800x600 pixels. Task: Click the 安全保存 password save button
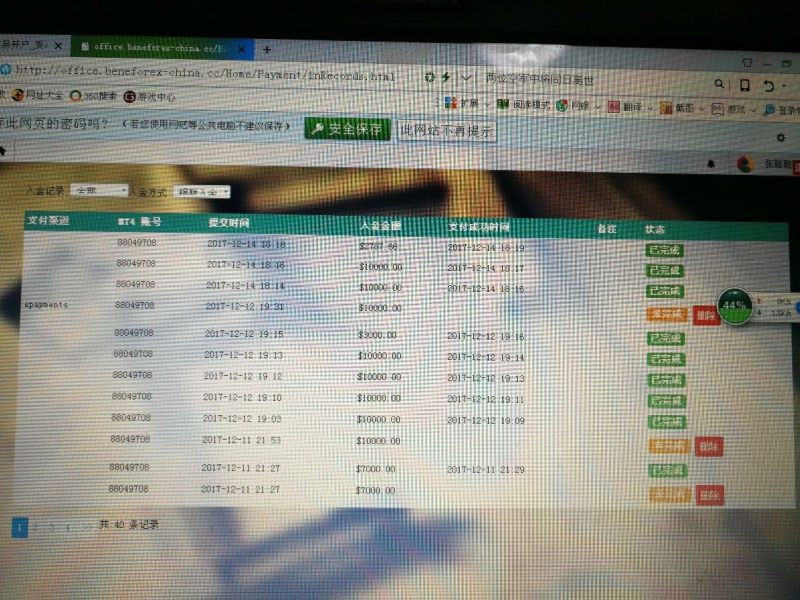click(x=349, y=129)
